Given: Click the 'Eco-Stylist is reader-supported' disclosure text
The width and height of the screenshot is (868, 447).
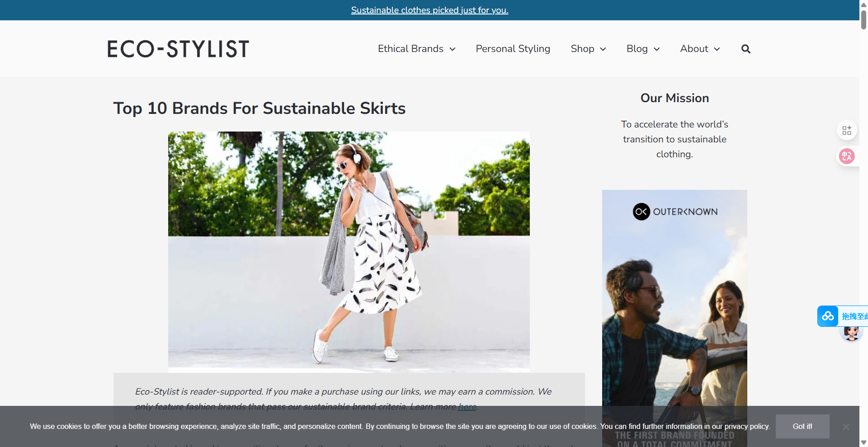Looking at the screenshot, I should 344,399.
